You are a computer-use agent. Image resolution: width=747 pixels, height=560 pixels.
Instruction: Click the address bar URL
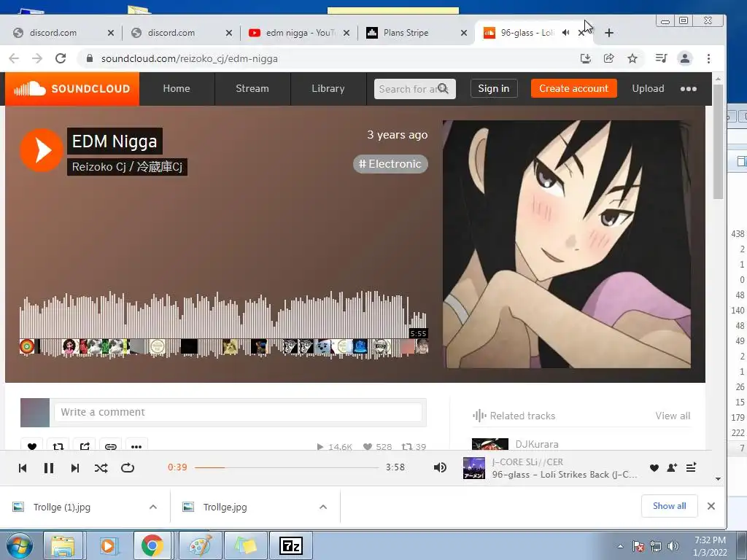189,58
